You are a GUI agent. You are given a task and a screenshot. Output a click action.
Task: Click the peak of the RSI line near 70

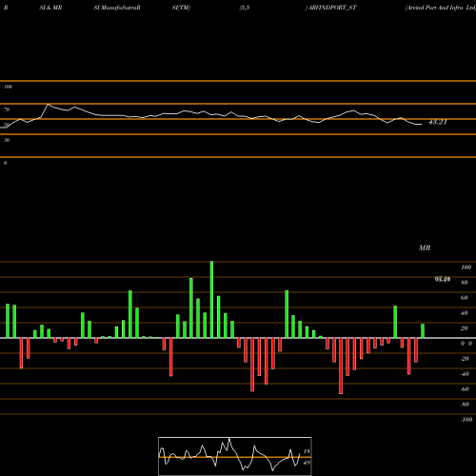(48, 104)
